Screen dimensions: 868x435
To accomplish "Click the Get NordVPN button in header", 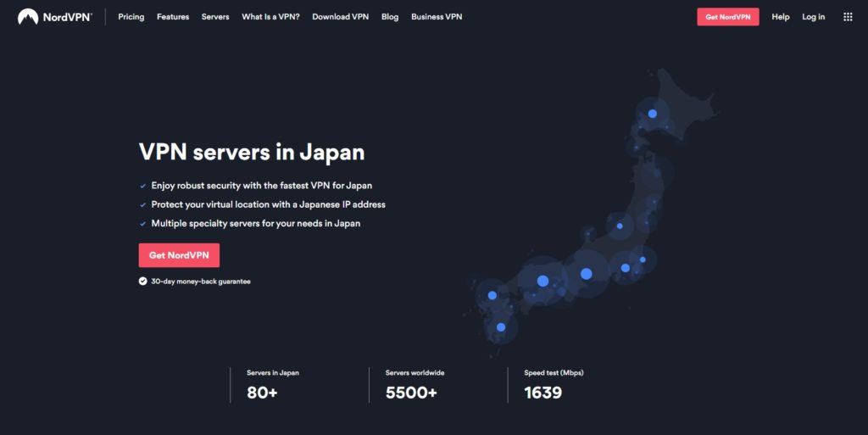I will click(728, 17).
